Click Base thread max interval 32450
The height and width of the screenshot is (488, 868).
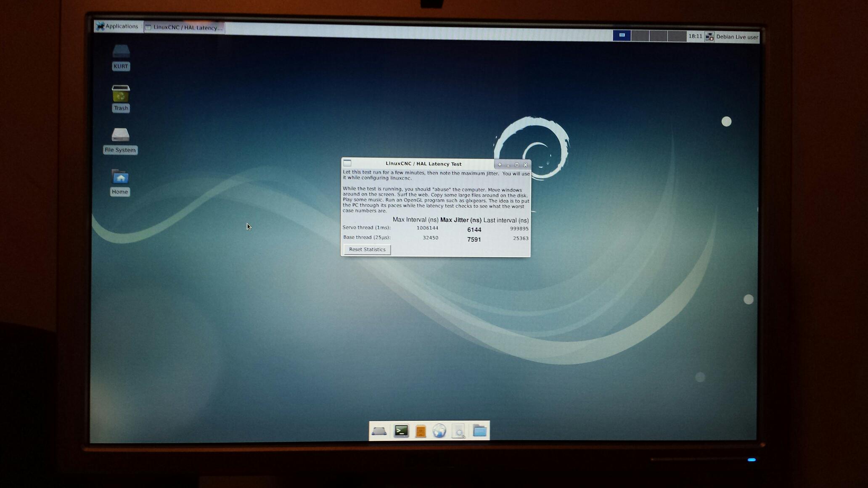(430, 238)
